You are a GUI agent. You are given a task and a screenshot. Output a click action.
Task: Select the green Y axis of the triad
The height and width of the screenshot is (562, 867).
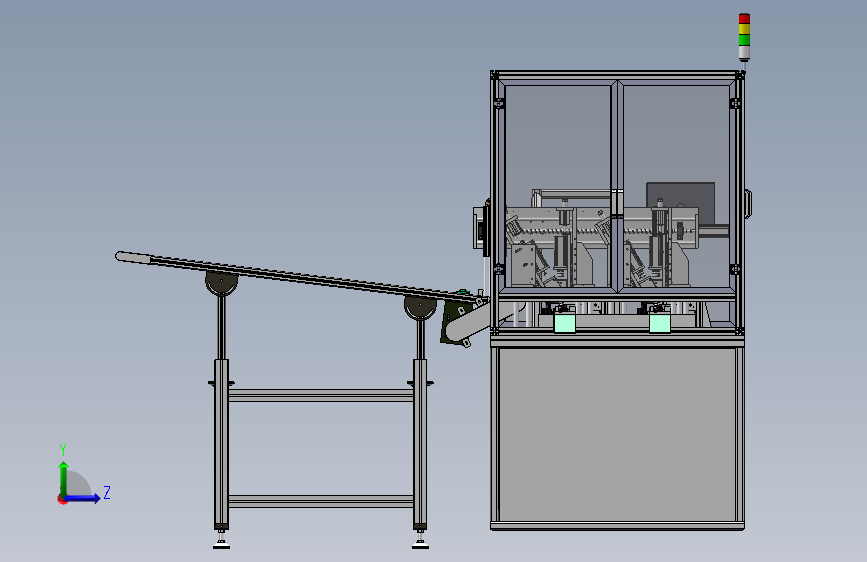point(64,479)
